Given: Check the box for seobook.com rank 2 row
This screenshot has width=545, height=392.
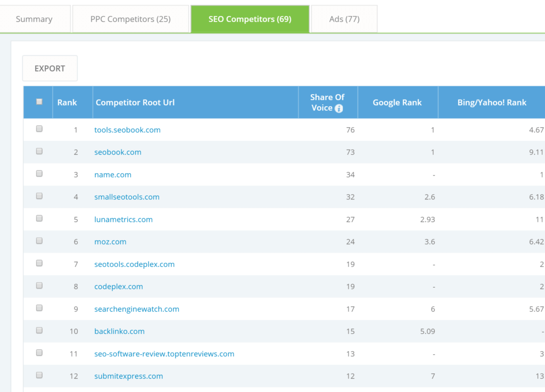Looking at the screenshot, I should [x=39, y=151].
